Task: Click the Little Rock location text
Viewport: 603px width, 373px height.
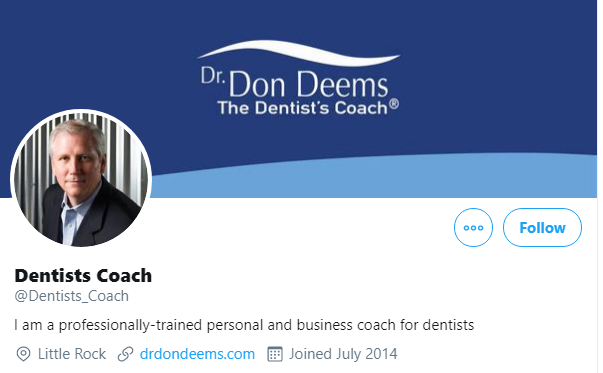Action: pyautogui.click(x=72, y=354)
